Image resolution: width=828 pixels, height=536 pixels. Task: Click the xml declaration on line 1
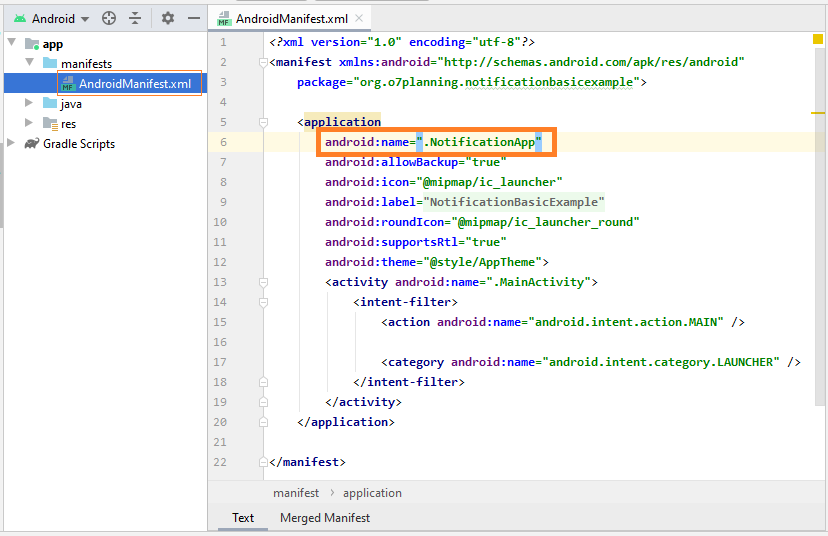pyautogui.click(x=402, y=42)
